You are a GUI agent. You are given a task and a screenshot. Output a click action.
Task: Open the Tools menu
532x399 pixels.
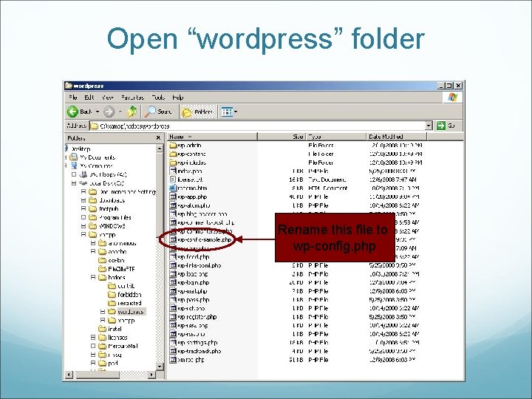click(x=158, y=98)
